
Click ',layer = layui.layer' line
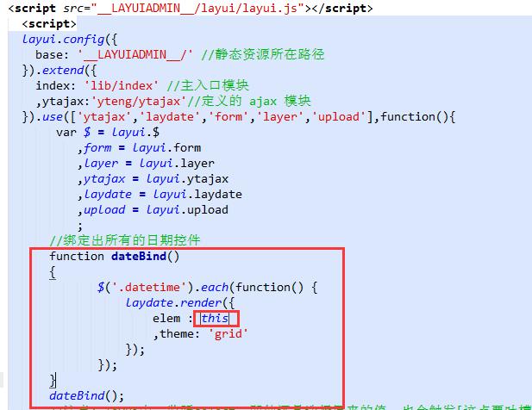(x=146, y=164)
